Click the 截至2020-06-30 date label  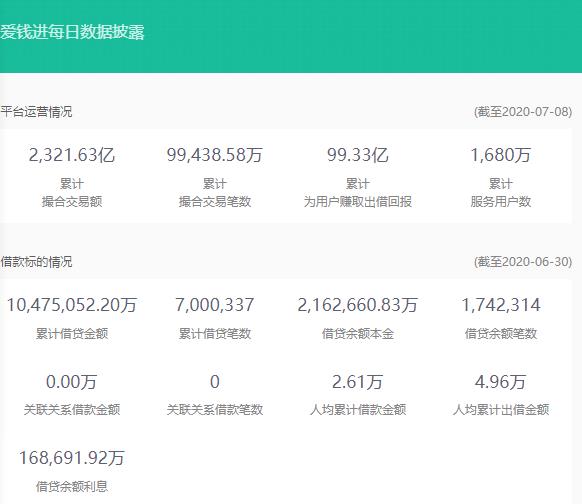point(523,262)
